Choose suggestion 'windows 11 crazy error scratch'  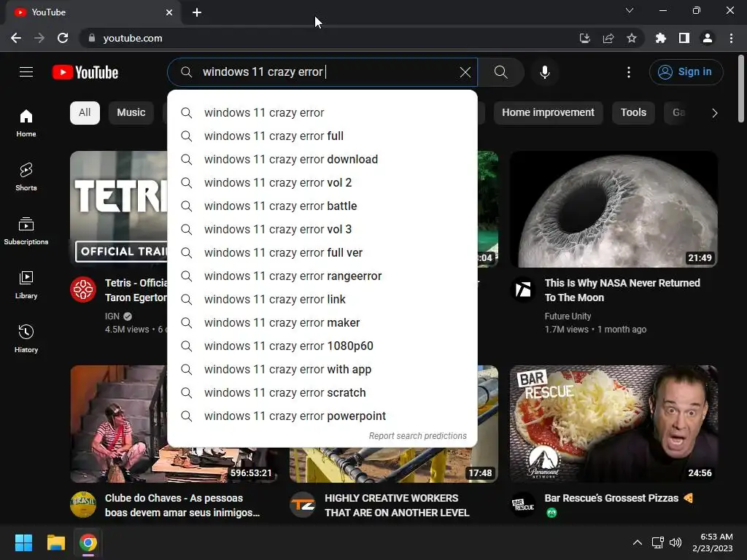(x=322, y=393)
